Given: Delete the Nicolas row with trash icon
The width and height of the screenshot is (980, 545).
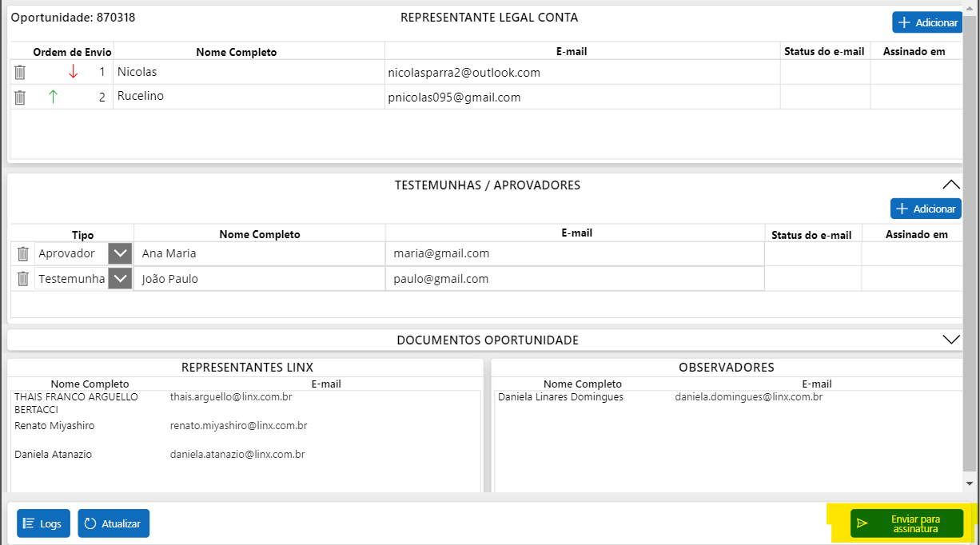Looking at the screenshot, I should [x=20, y=72].
